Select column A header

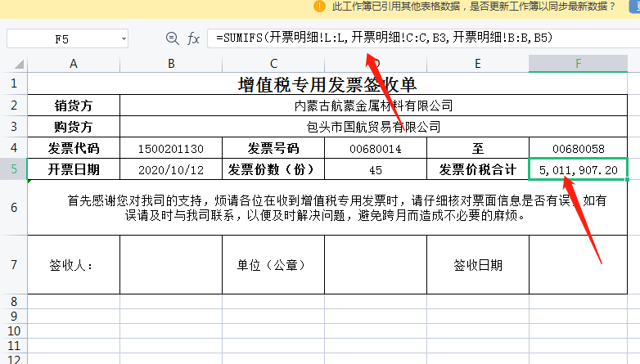(74, 64)
